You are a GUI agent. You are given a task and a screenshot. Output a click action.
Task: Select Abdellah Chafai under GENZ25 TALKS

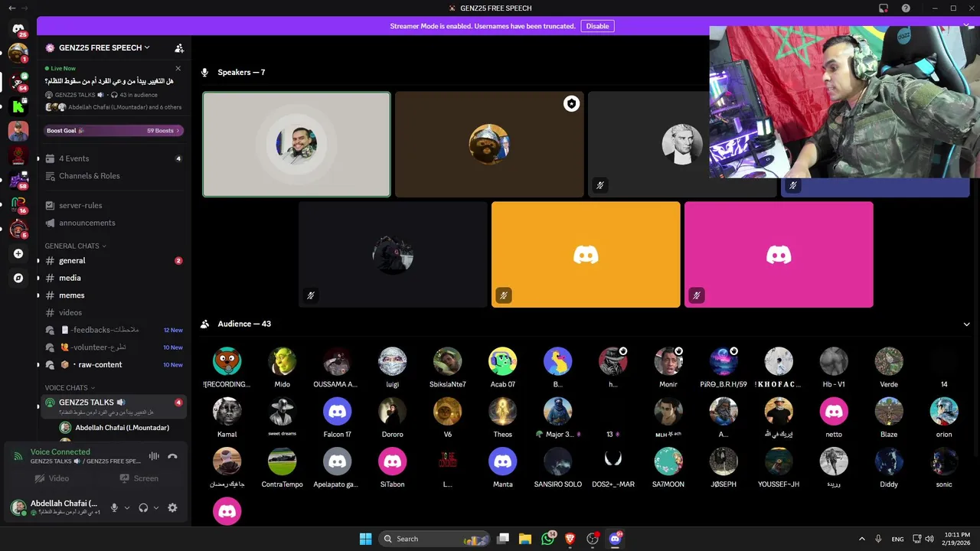pyautogui.click(x=122, y=428)
